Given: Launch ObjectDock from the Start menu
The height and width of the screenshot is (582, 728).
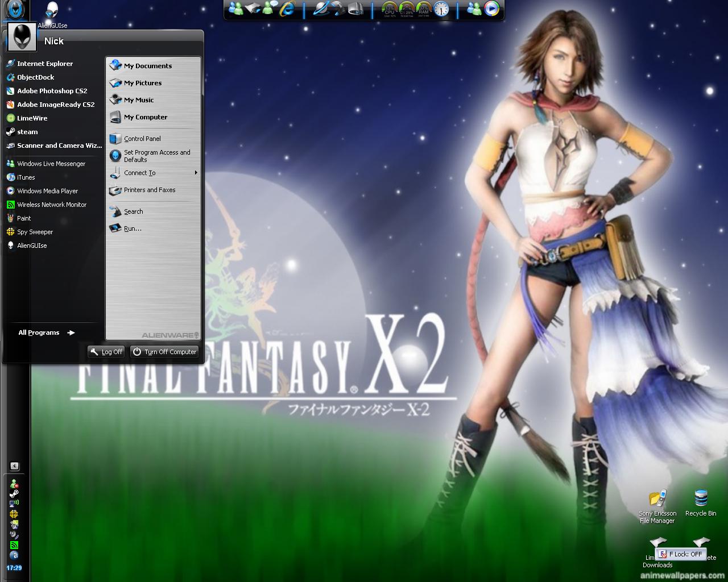Looking at the screenshot, I should 53,77.
